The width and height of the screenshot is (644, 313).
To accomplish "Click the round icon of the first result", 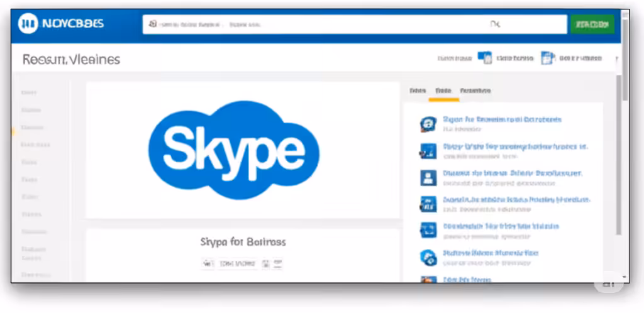I will coord(428,124).
